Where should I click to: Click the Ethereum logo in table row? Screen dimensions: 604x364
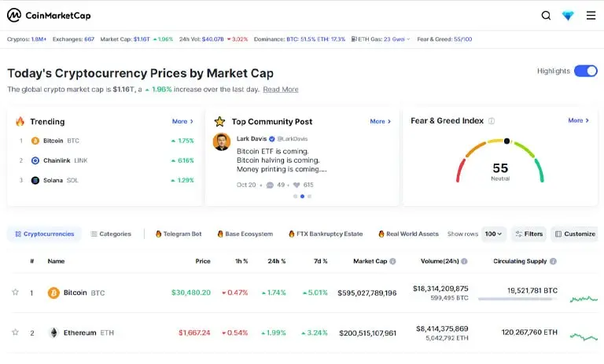coord(53,333)
